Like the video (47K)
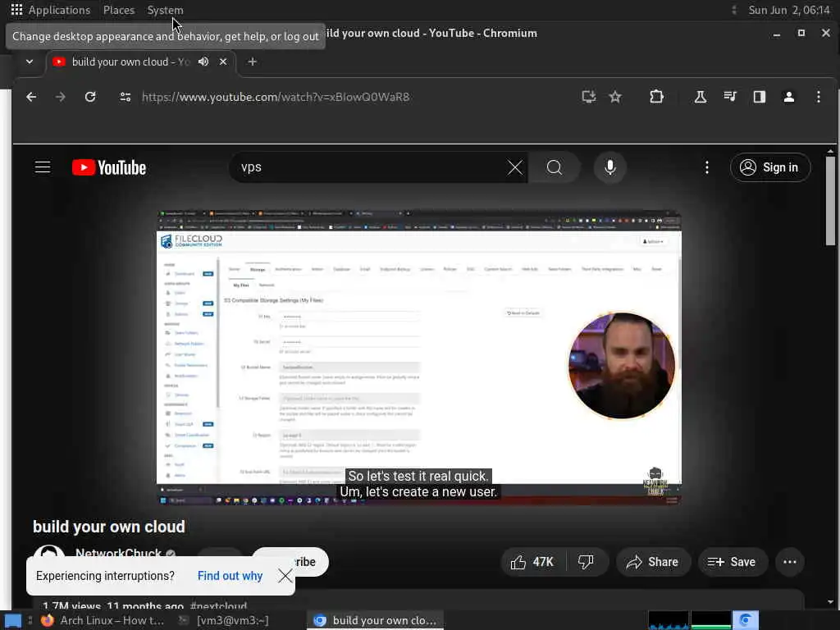 click(x=533, y=562)
